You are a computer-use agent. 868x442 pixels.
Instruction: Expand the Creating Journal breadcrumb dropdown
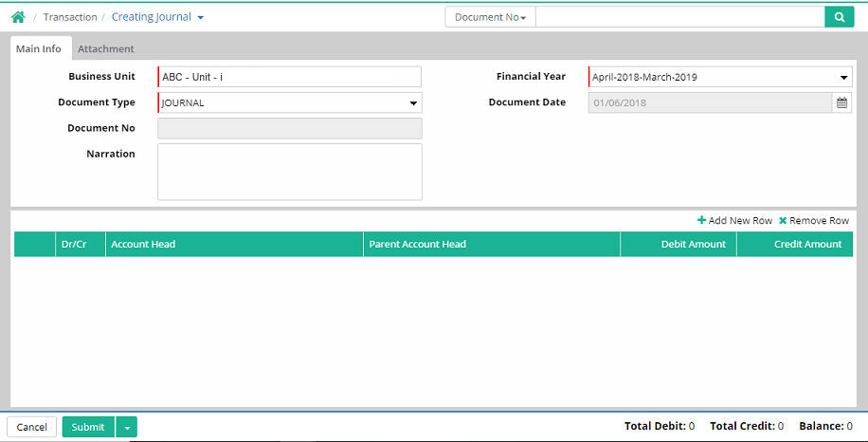200,17
